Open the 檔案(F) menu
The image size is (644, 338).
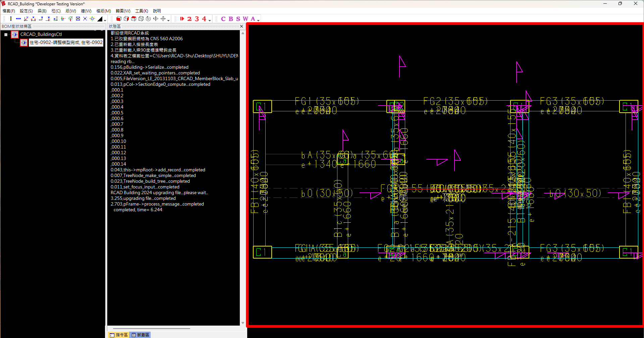[x=9, y=11]
